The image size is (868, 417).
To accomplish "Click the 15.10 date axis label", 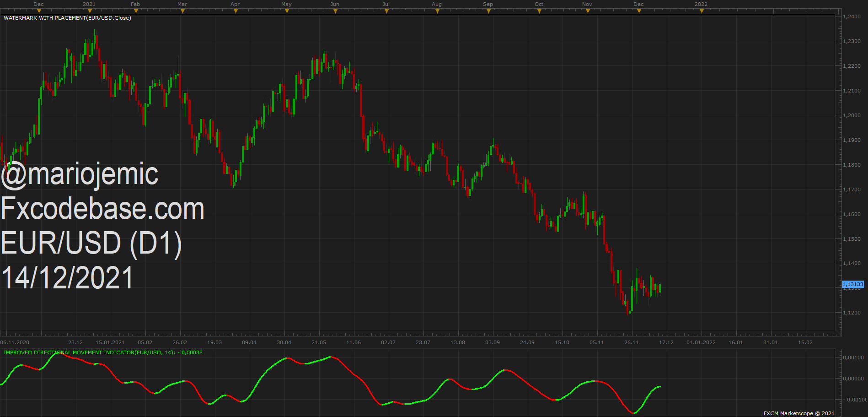I will point(562,342).
